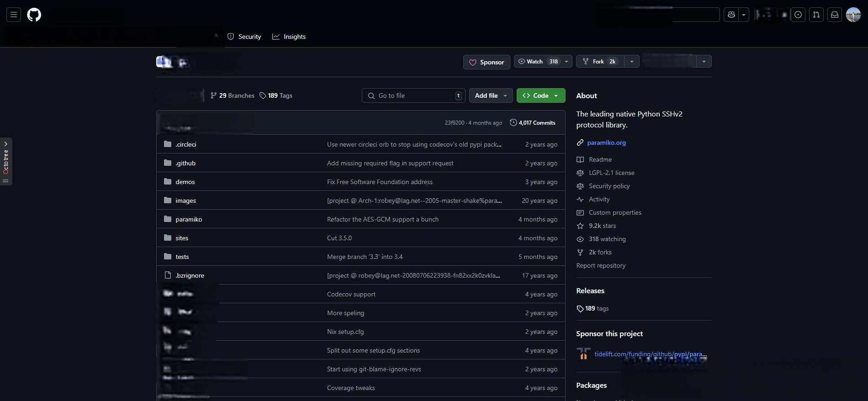View the 318 watching link

(x=607, y=239)
